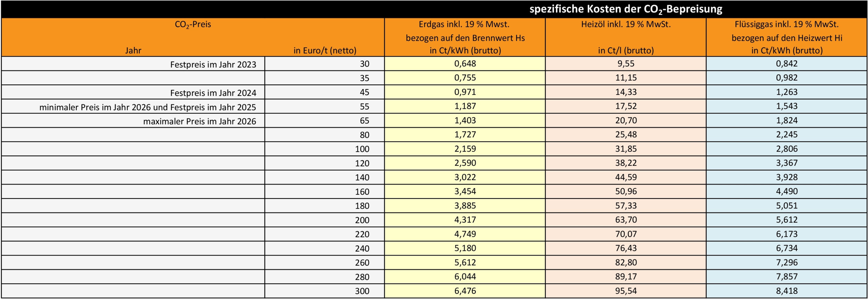Click the Erdgas value 2,159 cell
The width and height of the screenshot is (868, 299).
point(465,149)
